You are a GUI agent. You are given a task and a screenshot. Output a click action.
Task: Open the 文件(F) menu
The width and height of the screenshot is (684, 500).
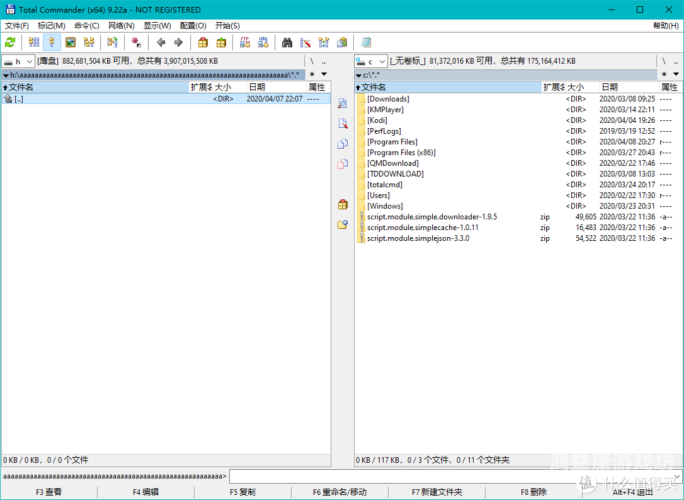(x=17, y=26)
